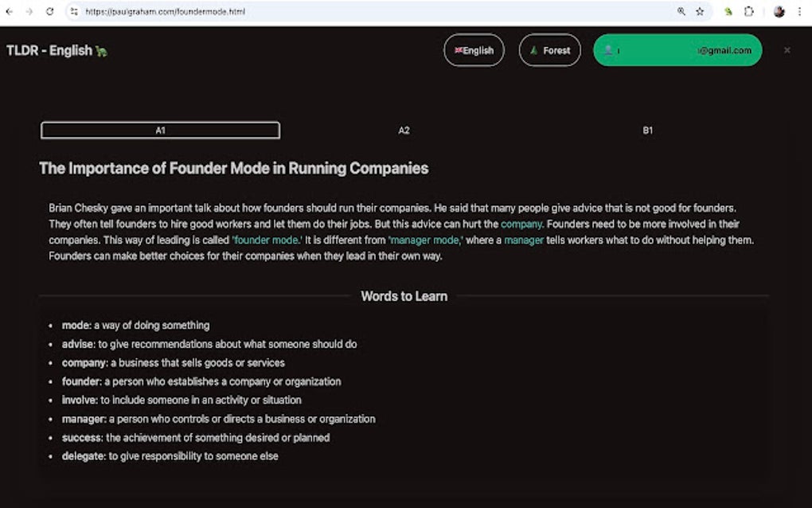Image resolution: width=812 pixels, height=508 pixels.
Task: Click the zoom magnifier icon in address bar
Action: [681, 12]
